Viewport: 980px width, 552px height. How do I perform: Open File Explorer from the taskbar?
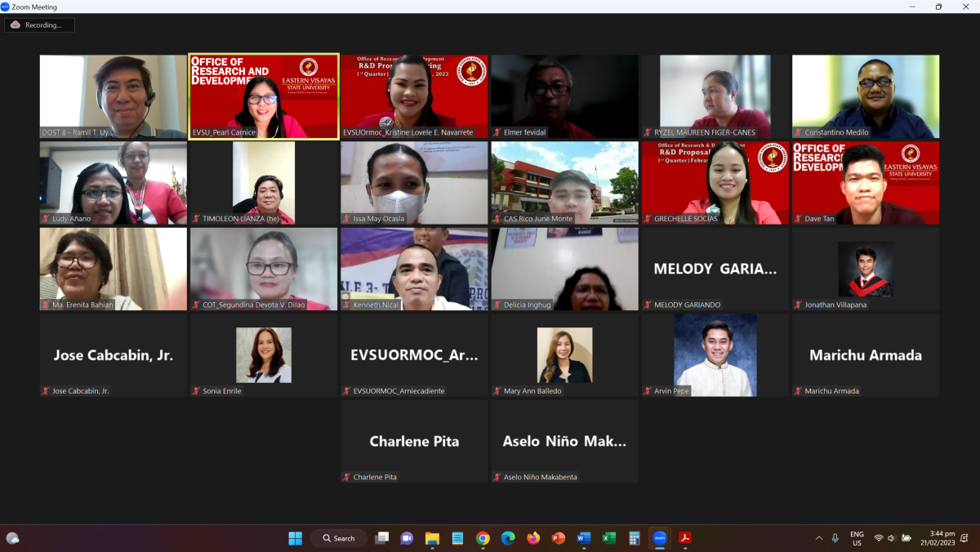[432, 538]
